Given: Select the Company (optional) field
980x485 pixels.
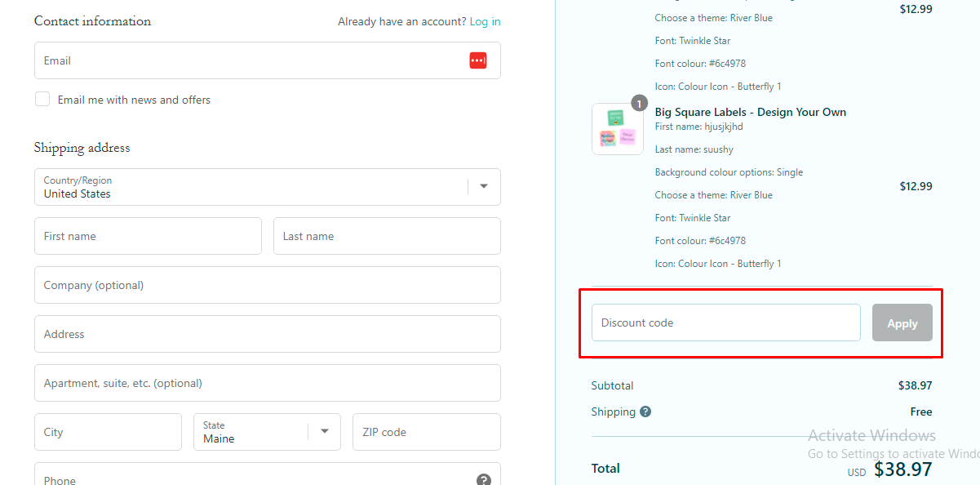Looking at the screenshot, I should pyautogui.click(x=268, y=285).
